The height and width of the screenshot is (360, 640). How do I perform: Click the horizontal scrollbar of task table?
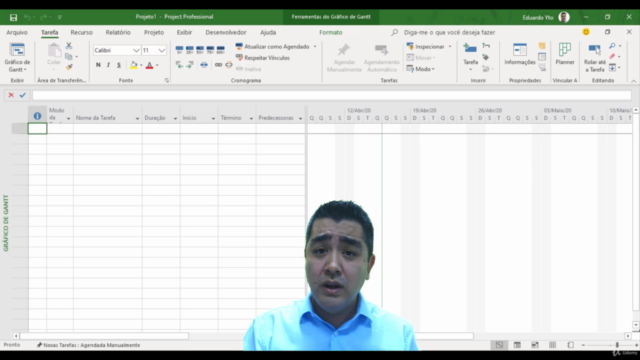coord(104,336)
